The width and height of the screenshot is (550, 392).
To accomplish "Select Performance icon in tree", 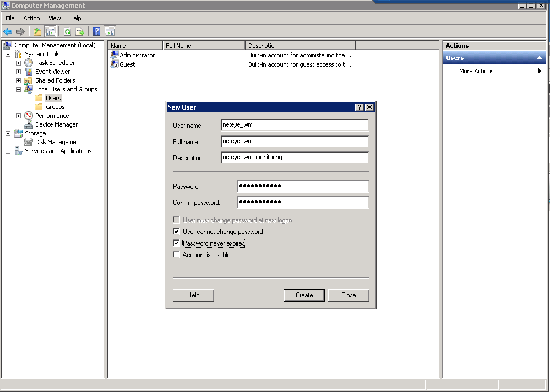I will [29, 116].
